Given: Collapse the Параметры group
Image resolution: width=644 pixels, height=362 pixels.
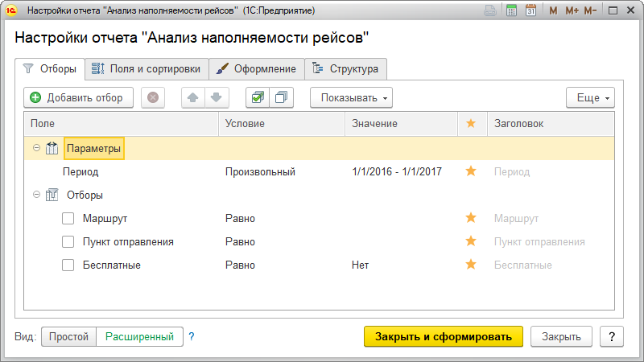Looking at the screenshot, I should coord(36,149).
